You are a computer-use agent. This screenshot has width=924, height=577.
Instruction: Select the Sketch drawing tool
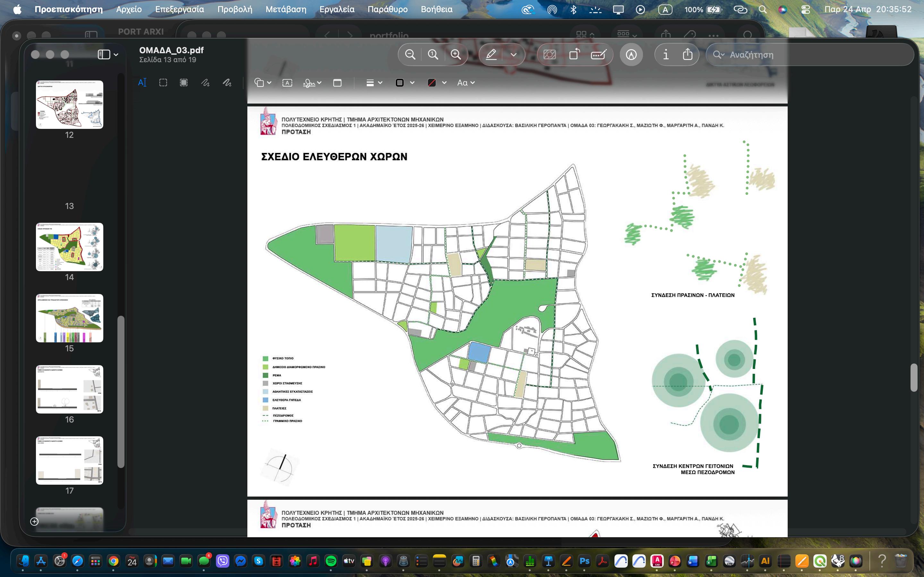click(205, 83)
